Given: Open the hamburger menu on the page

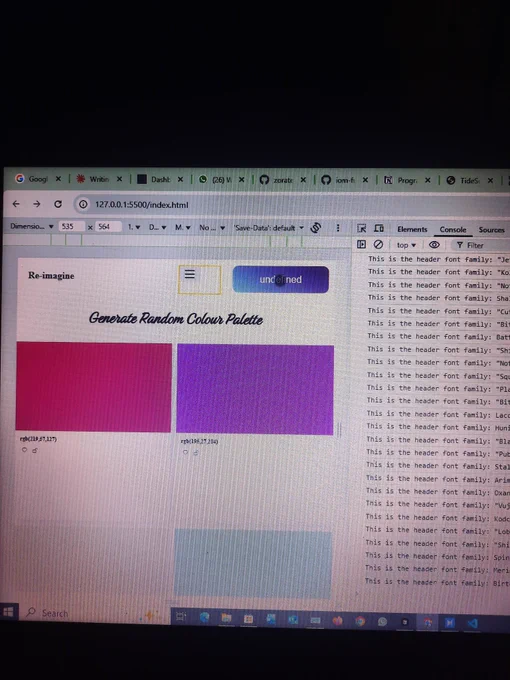Looking at the screenshot, I should 190,274.
